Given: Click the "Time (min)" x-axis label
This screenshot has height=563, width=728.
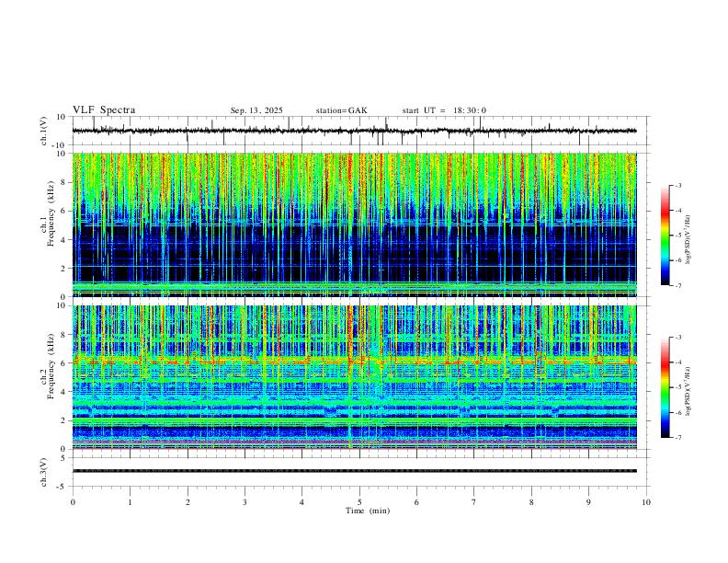Looking at the screenshot, I should (368, 511).
